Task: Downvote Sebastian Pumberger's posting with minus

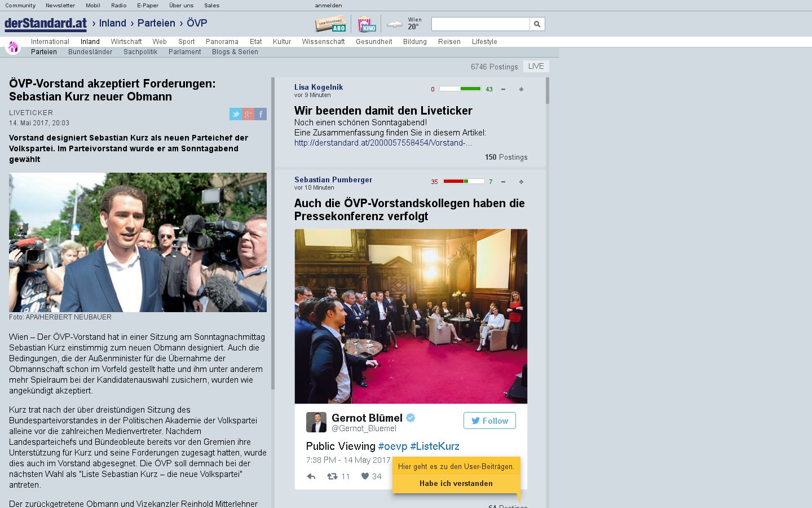Action: tap(503, 182)
